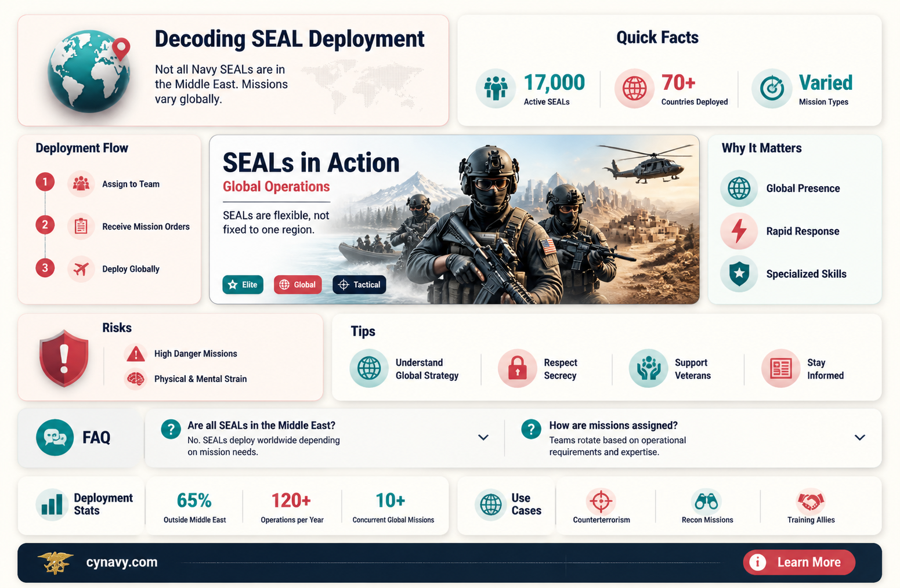Click the Learn More button
The image size is (900, 588).
coord(799,562)
